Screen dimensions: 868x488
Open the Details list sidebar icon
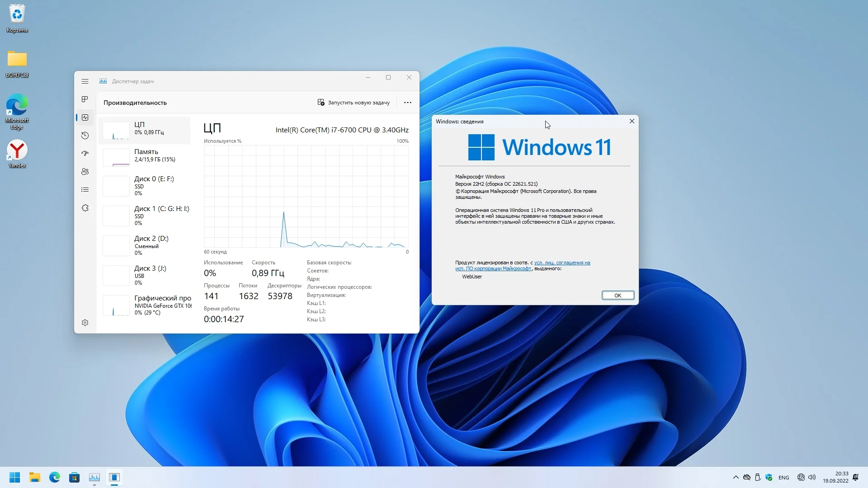pos(85,190)
